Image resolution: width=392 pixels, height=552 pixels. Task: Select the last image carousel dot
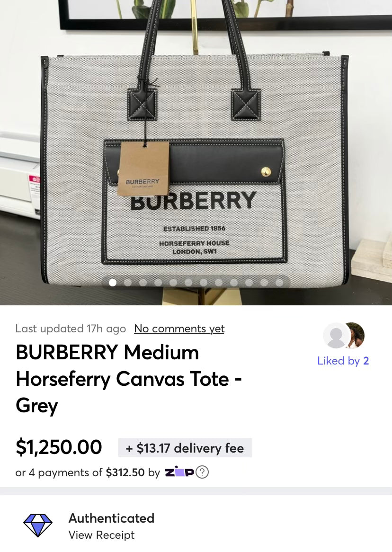coord(279,283)
